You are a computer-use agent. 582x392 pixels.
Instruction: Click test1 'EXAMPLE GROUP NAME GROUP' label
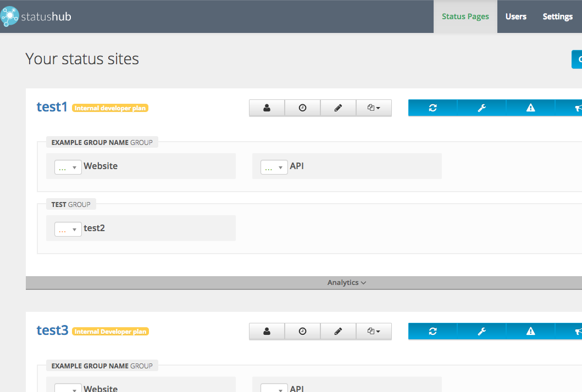click(102, 142)
